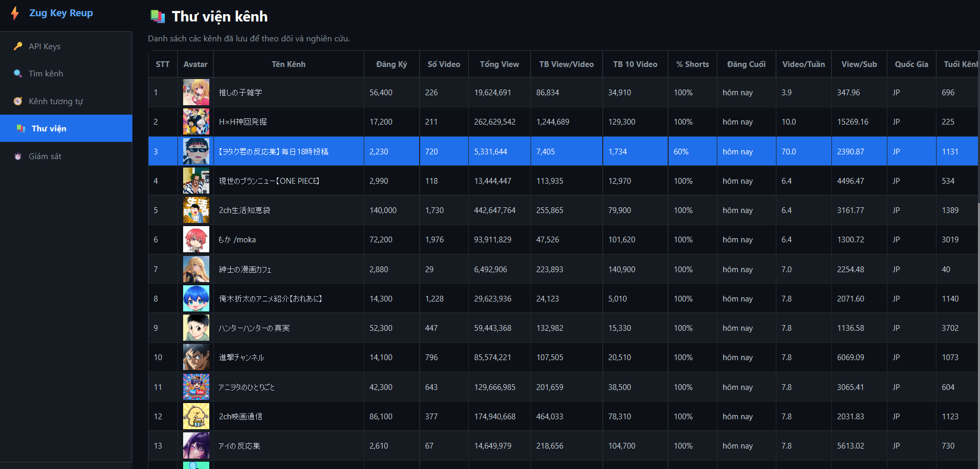Click avatar of 2ch映画通信 channel

click(196, 416)
